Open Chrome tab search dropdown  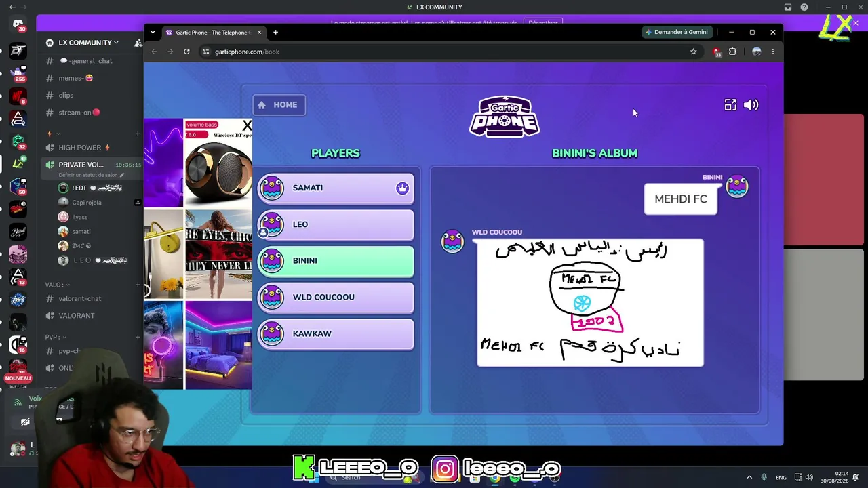tap(153, 32)
